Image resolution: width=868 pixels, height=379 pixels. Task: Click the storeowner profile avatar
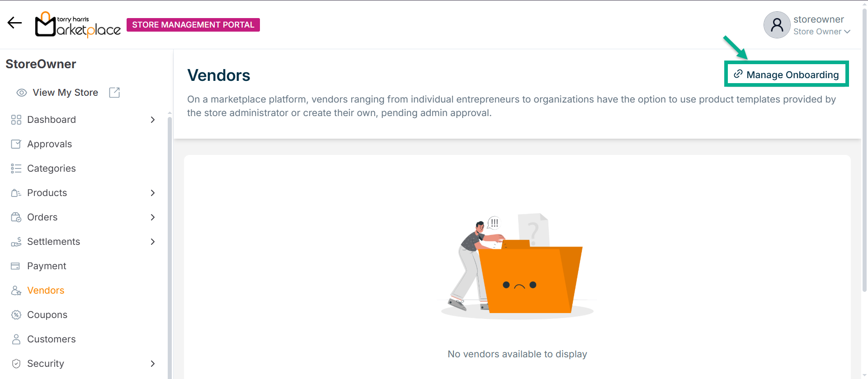777,25
